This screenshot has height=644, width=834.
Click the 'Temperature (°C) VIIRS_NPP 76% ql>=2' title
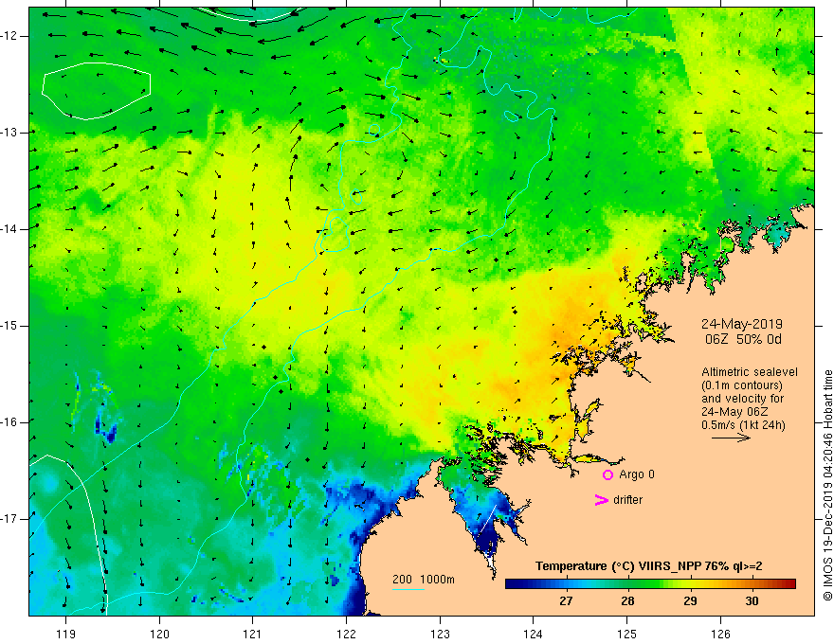pyautogui.click(x=648, y=566)
